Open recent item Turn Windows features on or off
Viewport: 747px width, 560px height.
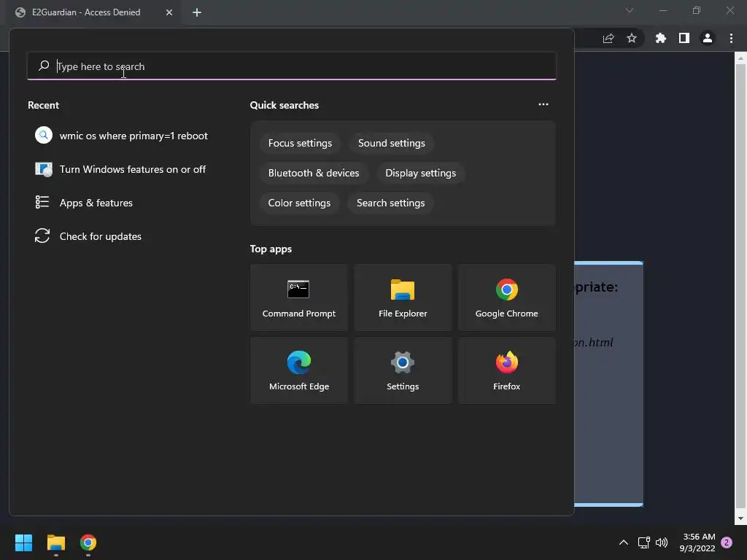(122, 169)
